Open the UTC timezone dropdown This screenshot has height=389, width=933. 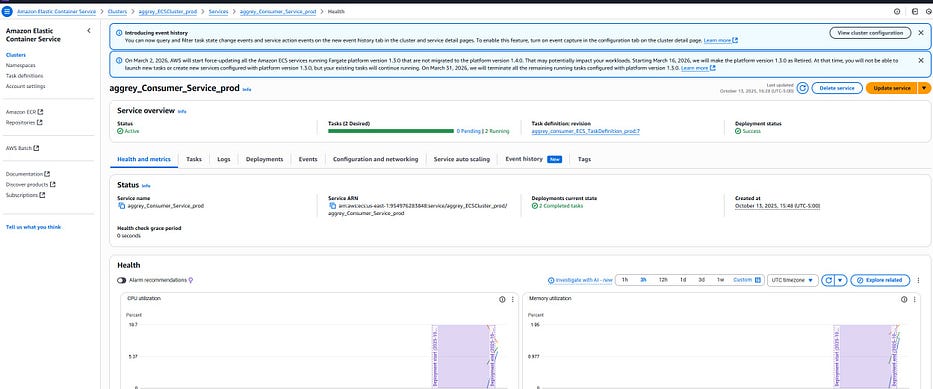pyautogui.click(x=792, y=280)
